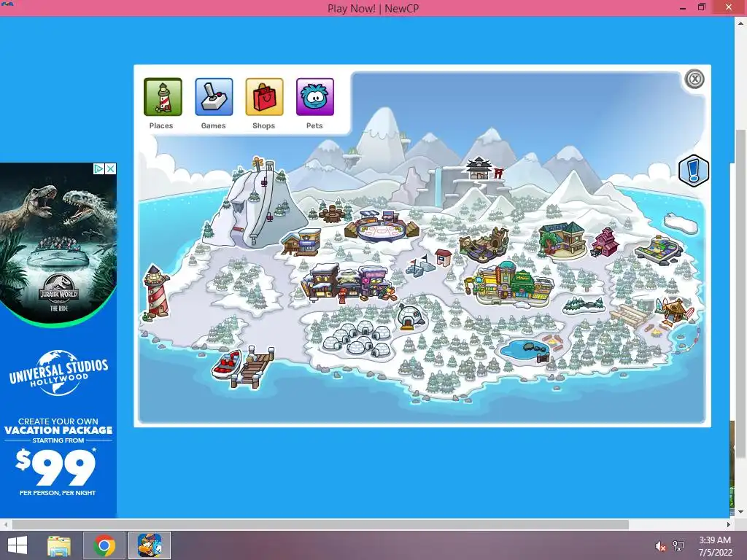The height and width of the screenshot is (560, 747).
Task: Visit the Ski Lodge building
Action: [x=301, y=241]
